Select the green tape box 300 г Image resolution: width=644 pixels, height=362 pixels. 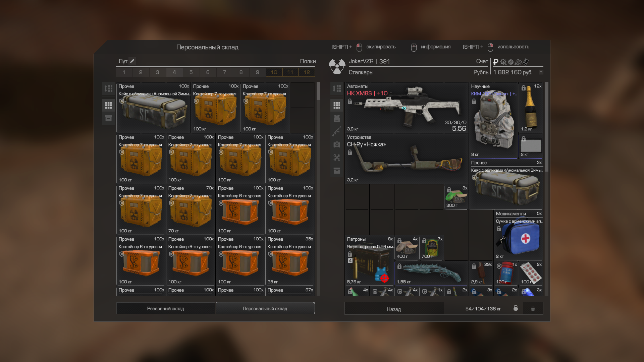(x=456, y=197)
